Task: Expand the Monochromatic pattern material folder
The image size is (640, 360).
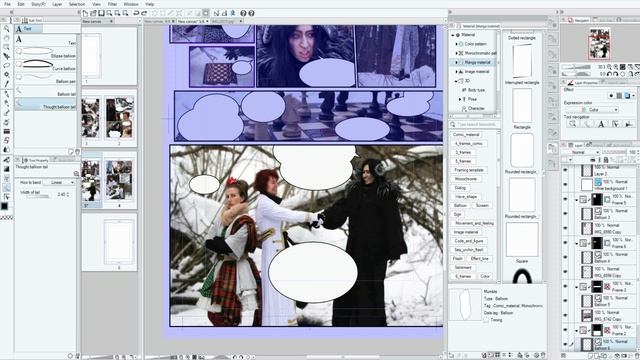Action: click(457, 53)
